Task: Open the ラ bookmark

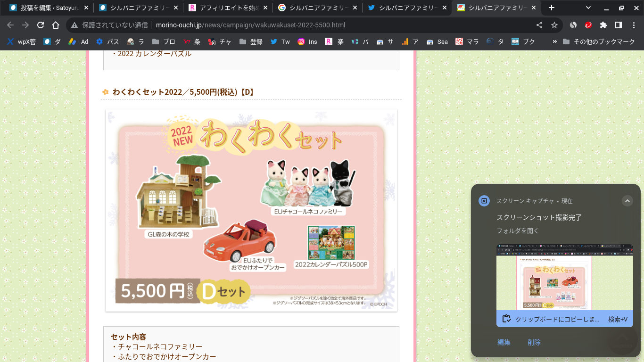Action: click(x=135, y=41)
